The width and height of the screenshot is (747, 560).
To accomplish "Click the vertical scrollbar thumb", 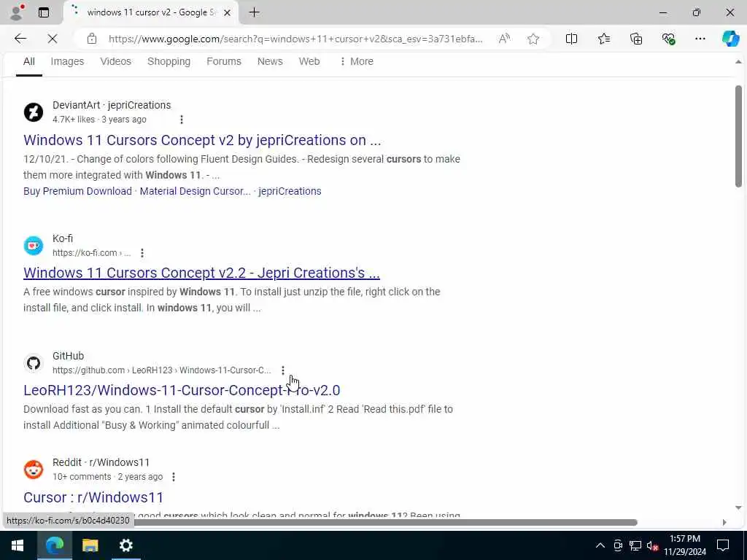I will (738, 136).
